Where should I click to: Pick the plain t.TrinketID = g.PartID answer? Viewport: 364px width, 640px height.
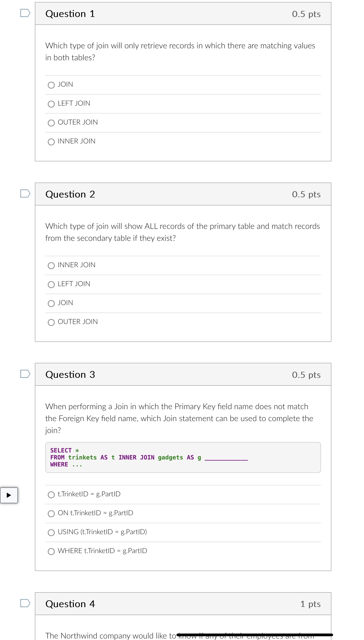(x=51, y=495)
